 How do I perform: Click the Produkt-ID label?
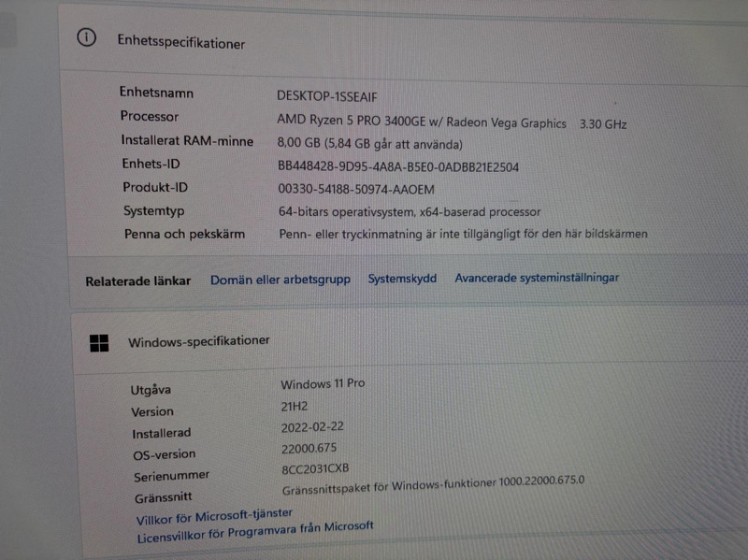[x=155, y=187]
